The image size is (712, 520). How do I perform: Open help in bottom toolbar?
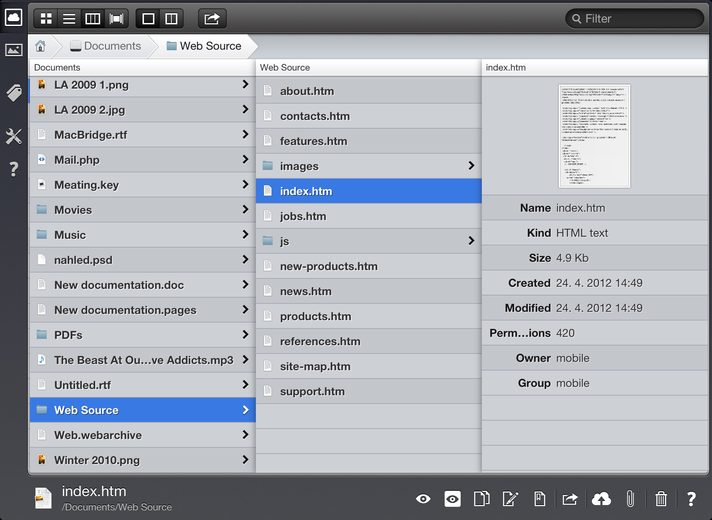pos(691,499)
